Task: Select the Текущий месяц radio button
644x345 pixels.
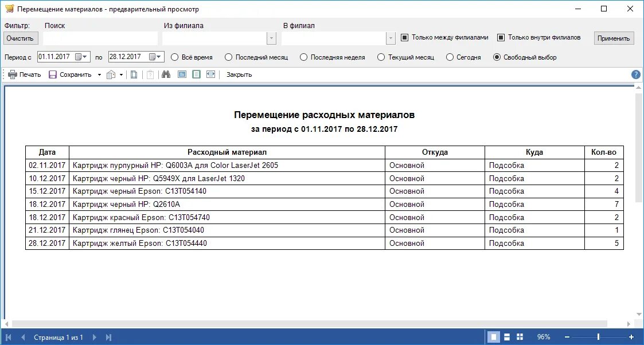Action: [x=381, y=57]
